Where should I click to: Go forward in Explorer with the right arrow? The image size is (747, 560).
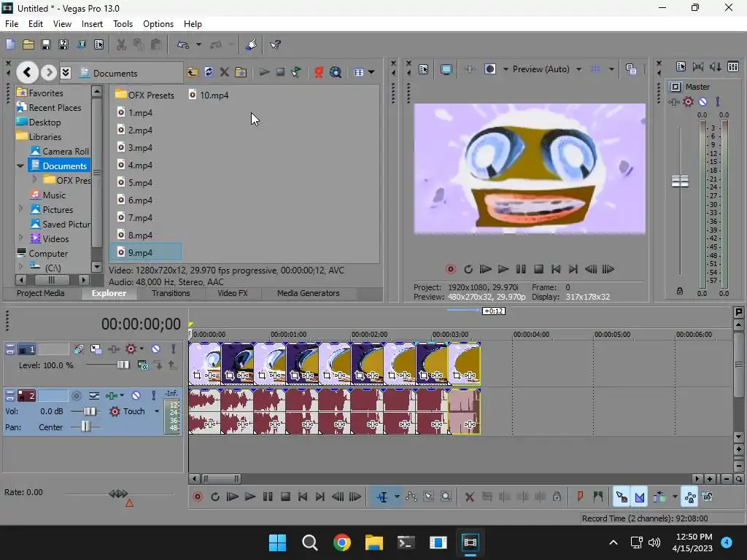point(48,72)
